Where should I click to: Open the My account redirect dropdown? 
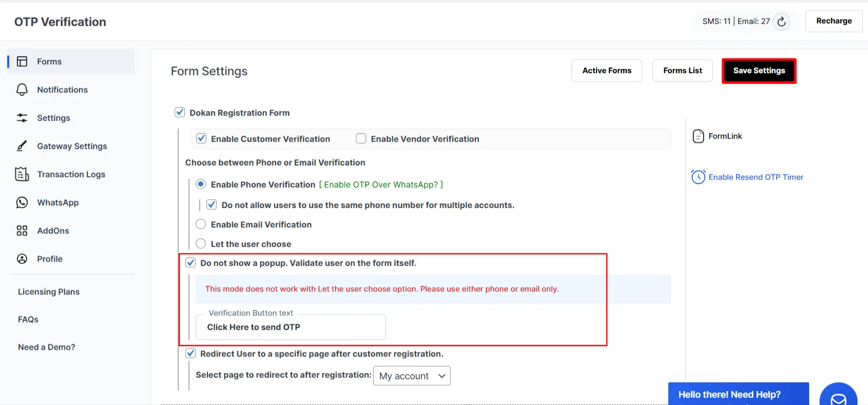[412, 376]
